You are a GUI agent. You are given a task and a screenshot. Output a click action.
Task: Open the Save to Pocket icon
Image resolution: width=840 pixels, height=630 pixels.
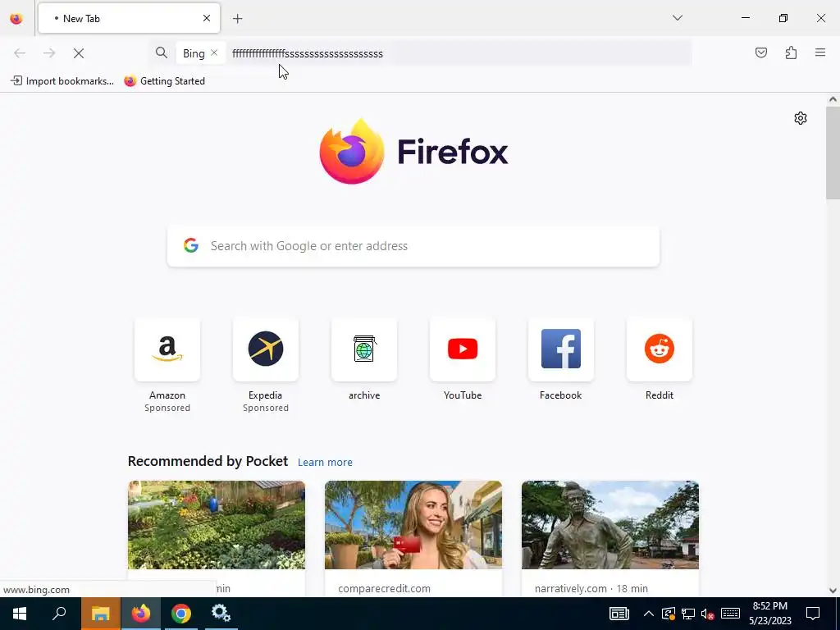click(760, 52)
